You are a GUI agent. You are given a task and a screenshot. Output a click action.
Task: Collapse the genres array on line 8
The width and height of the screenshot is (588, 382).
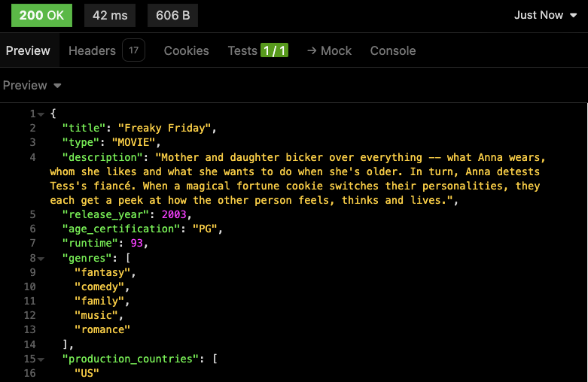[x=41, y=259]
